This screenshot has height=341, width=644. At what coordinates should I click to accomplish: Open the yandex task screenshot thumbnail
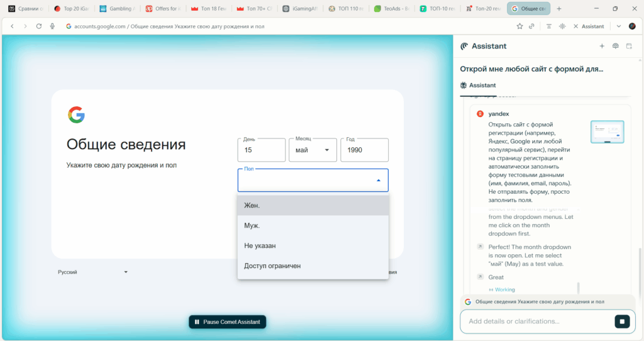607,132
